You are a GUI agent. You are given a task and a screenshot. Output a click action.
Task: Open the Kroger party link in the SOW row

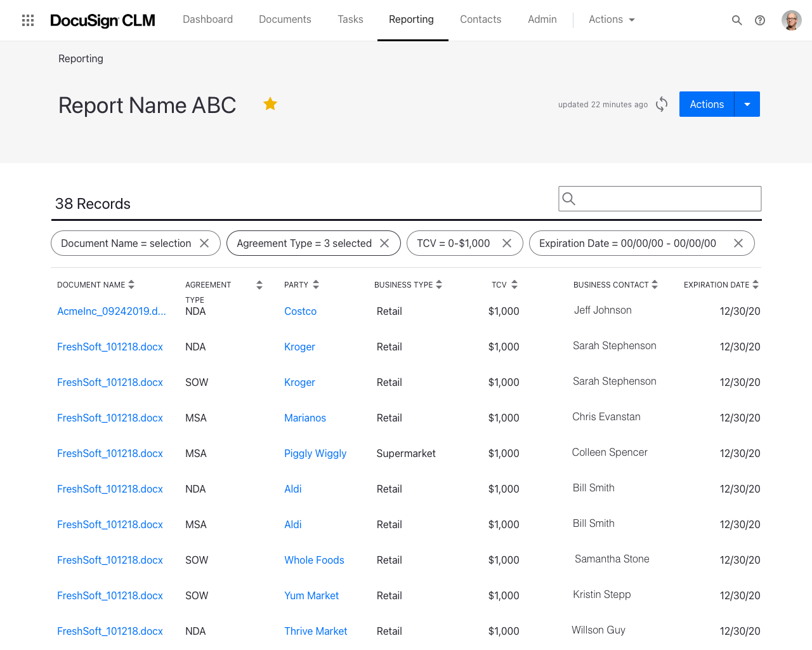(299, 382)
